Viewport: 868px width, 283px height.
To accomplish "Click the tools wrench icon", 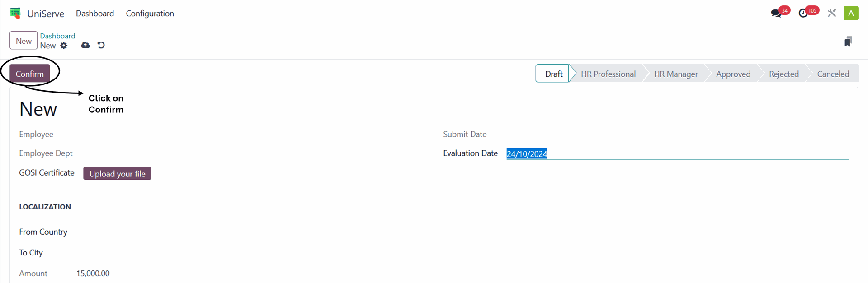I will click(x=832, y=13).
